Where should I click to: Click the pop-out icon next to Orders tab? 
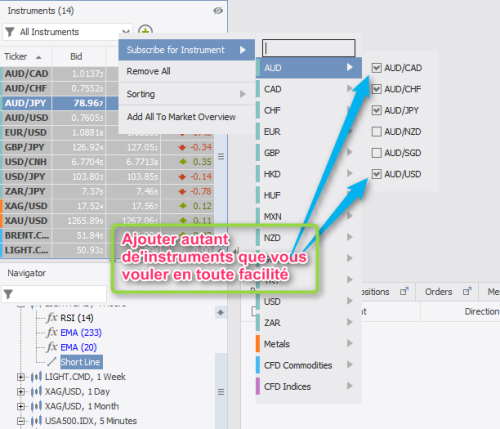(x=467, y=291)
